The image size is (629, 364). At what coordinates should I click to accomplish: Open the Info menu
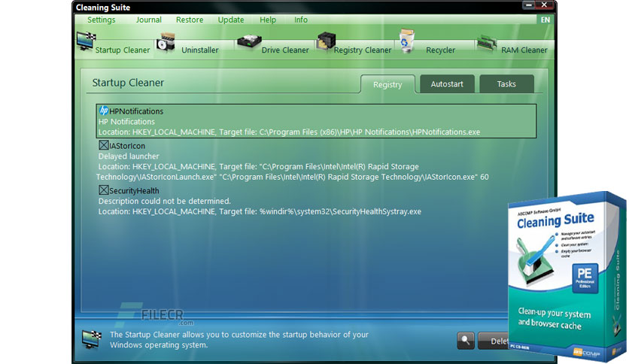click(x=300, y=20)
